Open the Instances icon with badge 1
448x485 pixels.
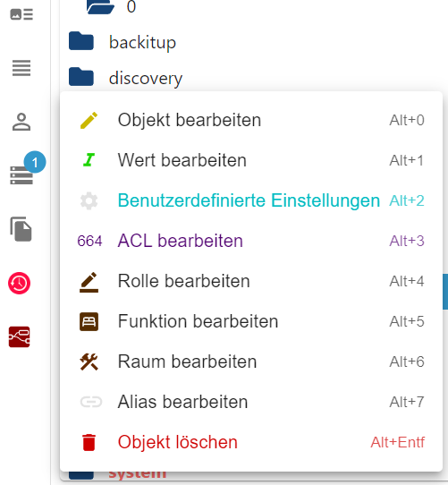21,175
